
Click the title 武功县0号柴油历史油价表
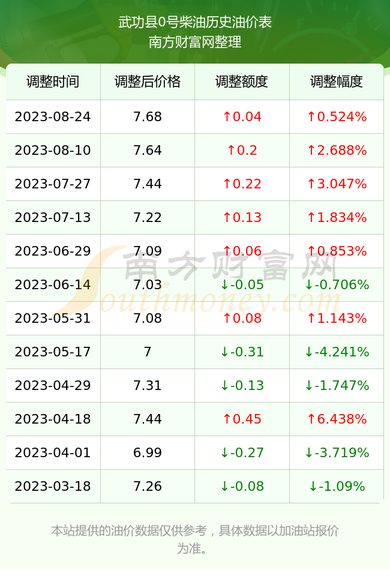[195, 22]
